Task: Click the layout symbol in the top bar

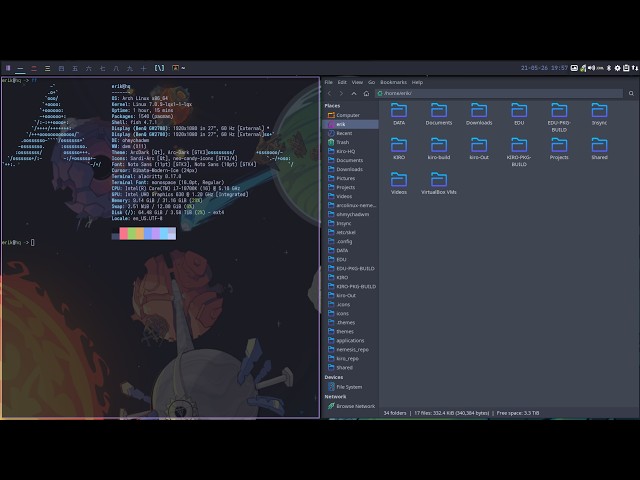Action: coord(159,68)
